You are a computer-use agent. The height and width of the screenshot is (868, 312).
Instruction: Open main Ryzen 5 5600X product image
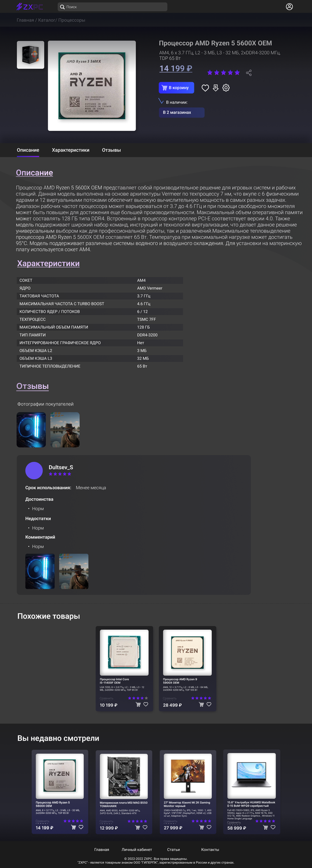[x=91, y=86]
